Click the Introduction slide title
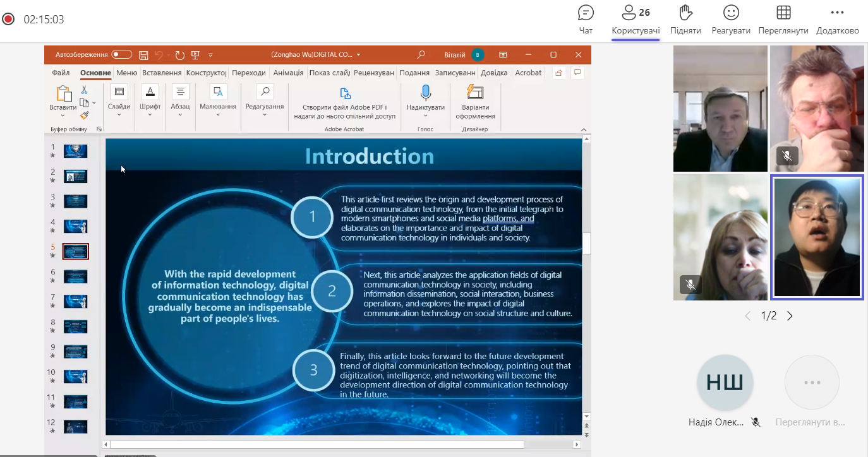This screenshot has width=868, height=457. tap(370, 155)
